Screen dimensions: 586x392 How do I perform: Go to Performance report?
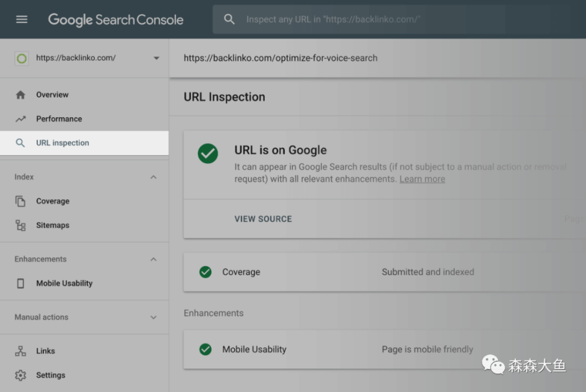(59, 119)
